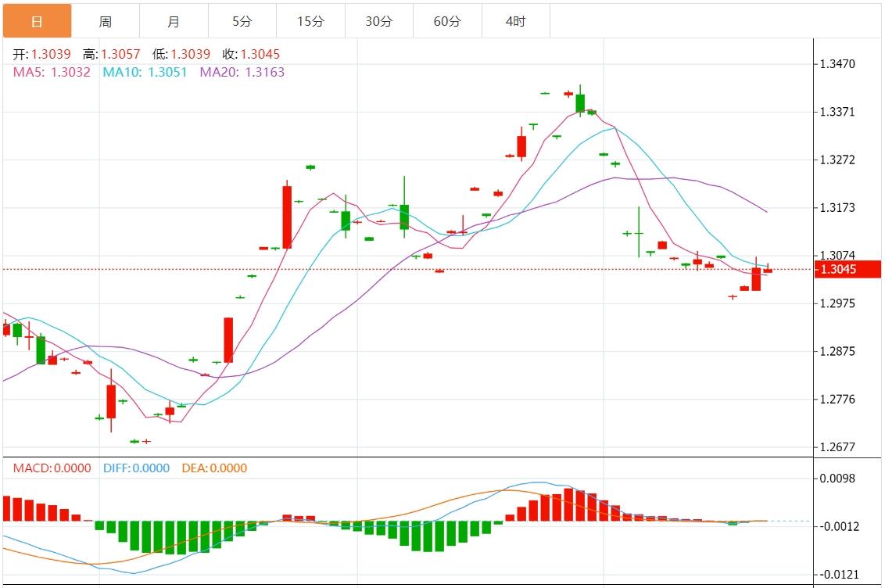Click the 开 opening price readout
The height and width of the screenshot is (588, 885).
(42, 54)
